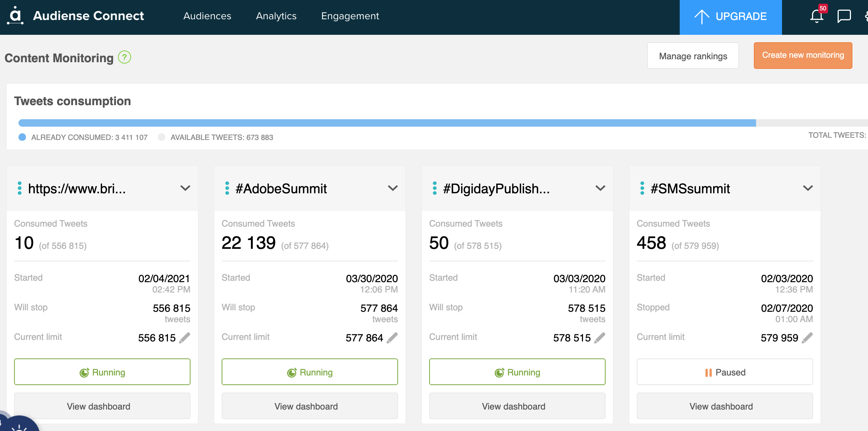Expand the #AdobeSummit card chevron
Image resolution: width=868 pixels, height=431 pixels.
[x=393, y=188]
